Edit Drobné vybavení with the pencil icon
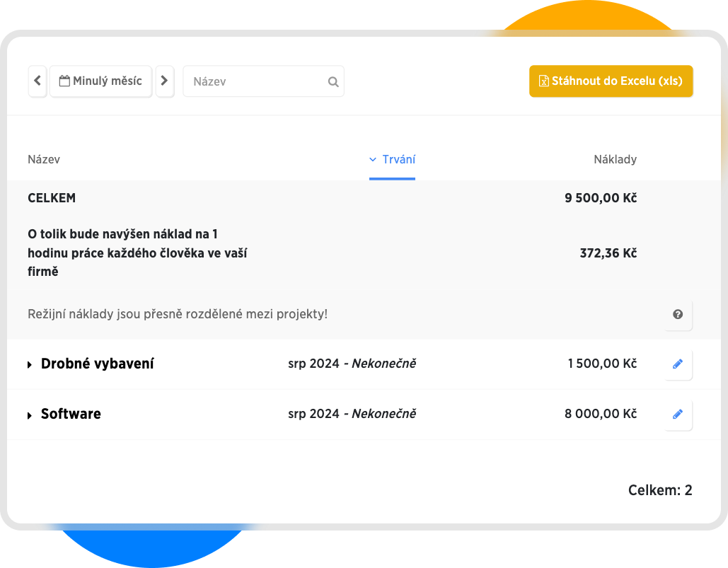The height and width of the screenshot is (568, 728). click(x=678, y=364)
